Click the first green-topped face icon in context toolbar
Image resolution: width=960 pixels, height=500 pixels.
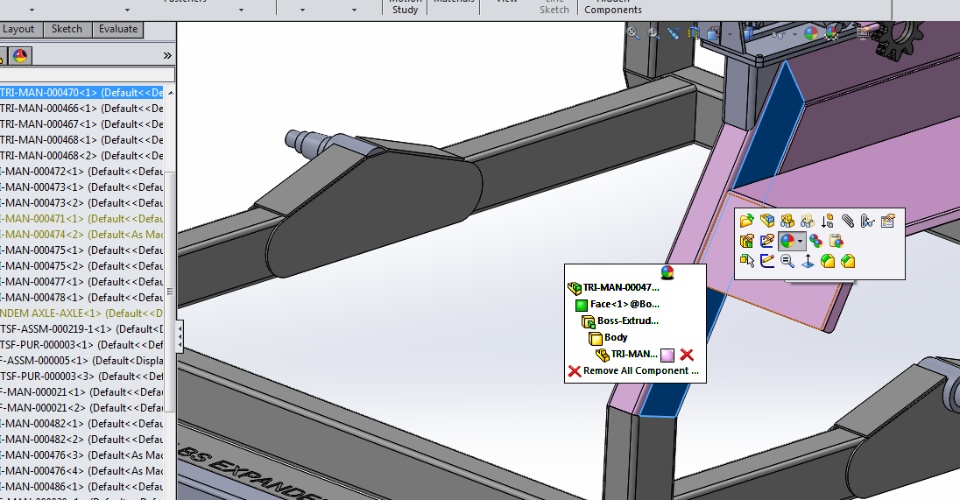pyautogui.click(x=827, y=261)
